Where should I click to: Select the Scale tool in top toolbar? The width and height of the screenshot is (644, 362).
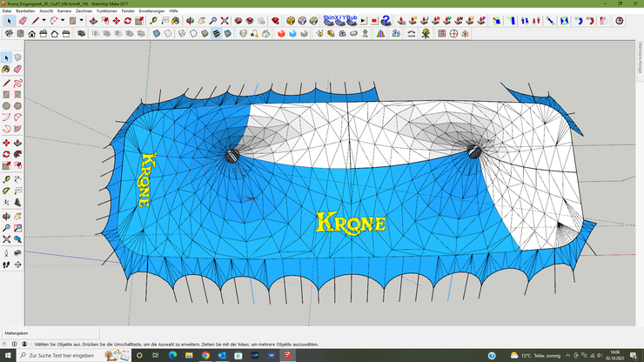pyautogui.click(x=139, y=21)
